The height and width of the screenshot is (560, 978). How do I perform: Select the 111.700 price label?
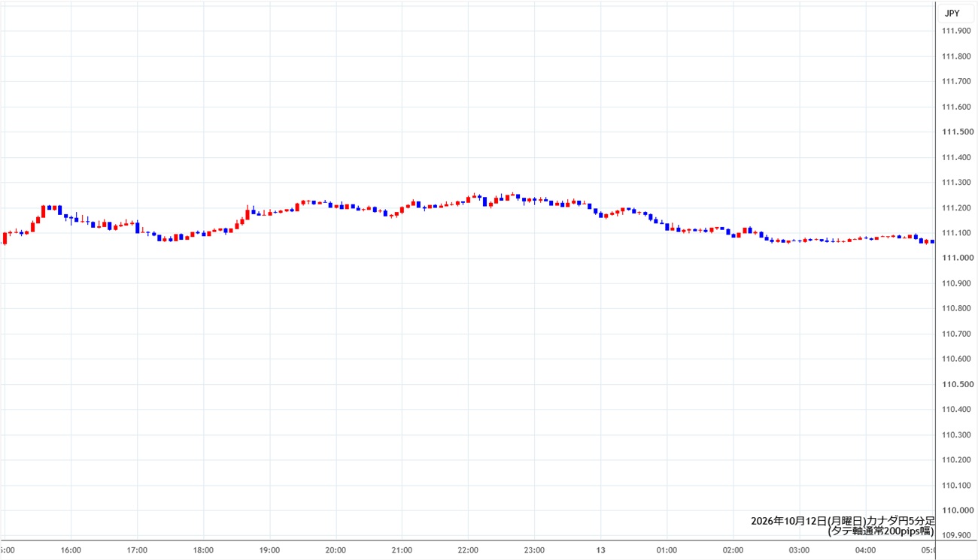pyautogui.click(x=955, y=81)
